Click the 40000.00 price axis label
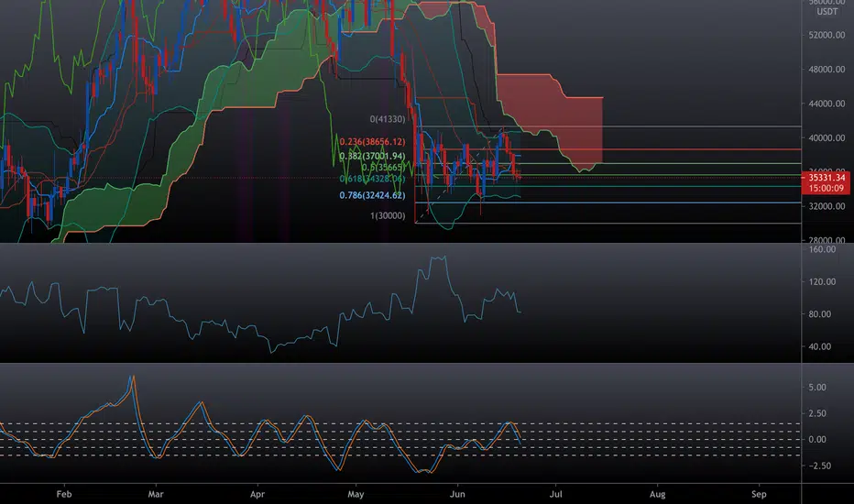 tap(827, 137)
